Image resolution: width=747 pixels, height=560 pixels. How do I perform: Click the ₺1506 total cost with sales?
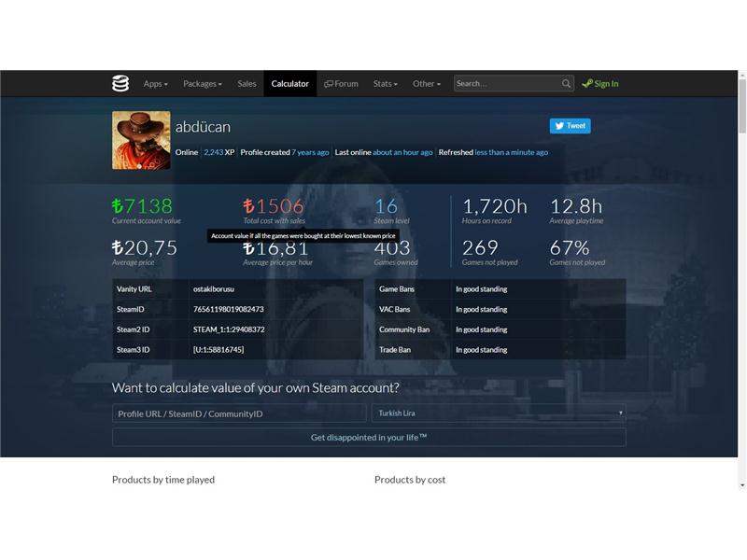(274, 206)
